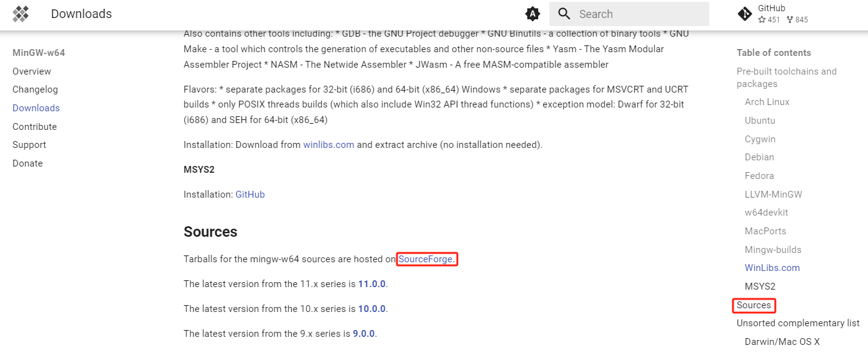868x353 pixels.
Task: Go to the Contribute page
Action: click(34, 127)
